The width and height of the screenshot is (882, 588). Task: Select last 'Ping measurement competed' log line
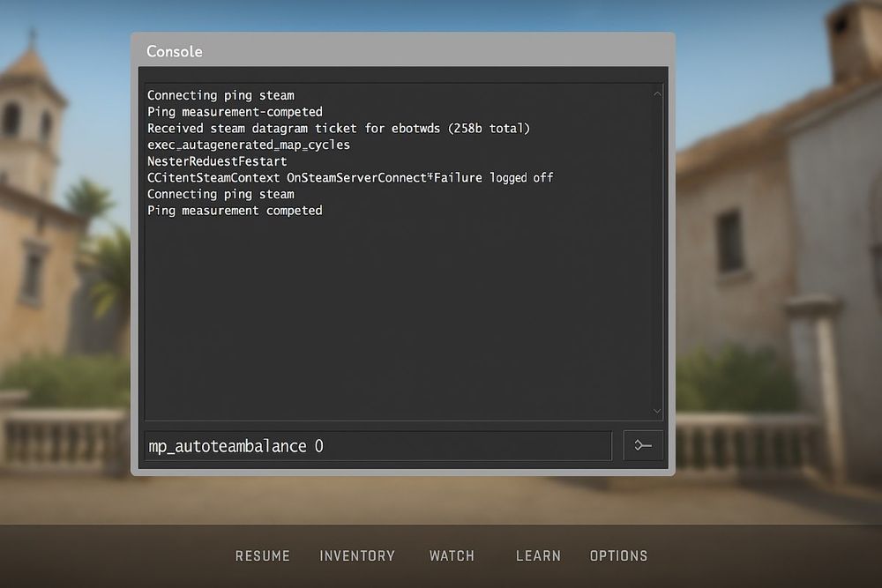[x=235, y=211]
